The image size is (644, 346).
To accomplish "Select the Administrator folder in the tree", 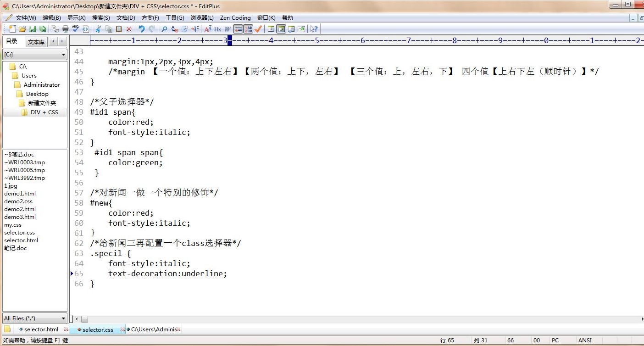I will pyautogui.click(x=42, y=84).
